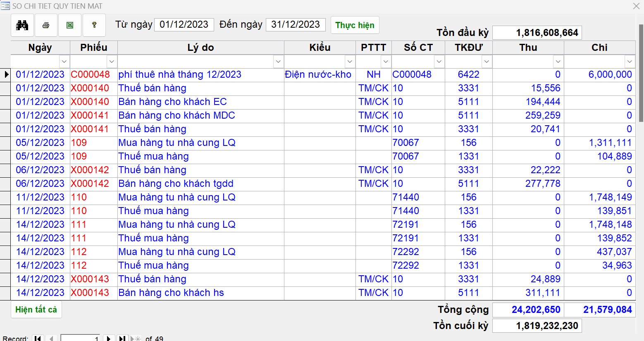Click the binoculars search icon
Screen dimensions: 644x341
[x=22, y=25]
